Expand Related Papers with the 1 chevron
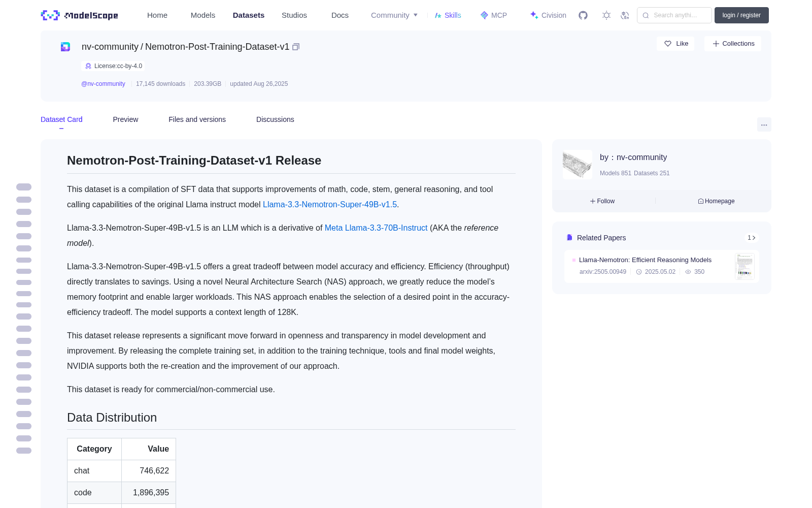This screenshot has width=812, height=508. 752,238
